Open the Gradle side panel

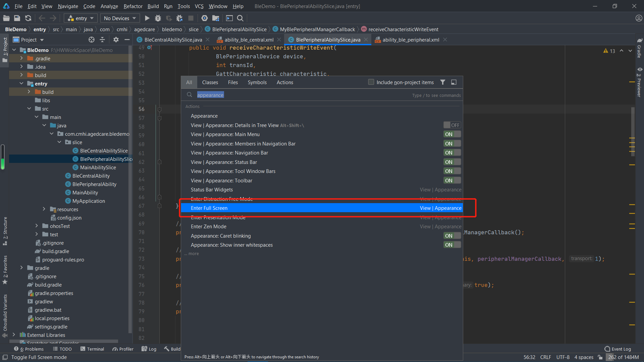639,48
